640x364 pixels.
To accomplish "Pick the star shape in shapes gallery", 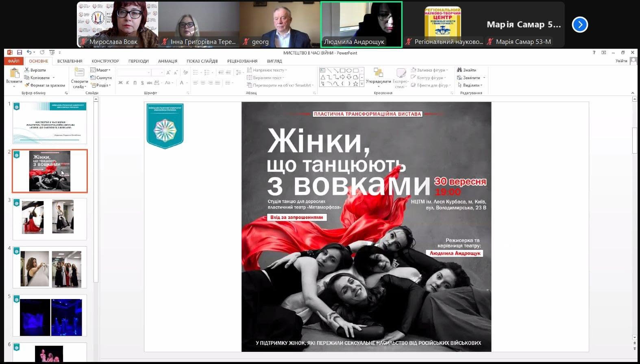I will pyautogui.click(x=356, y=84).
